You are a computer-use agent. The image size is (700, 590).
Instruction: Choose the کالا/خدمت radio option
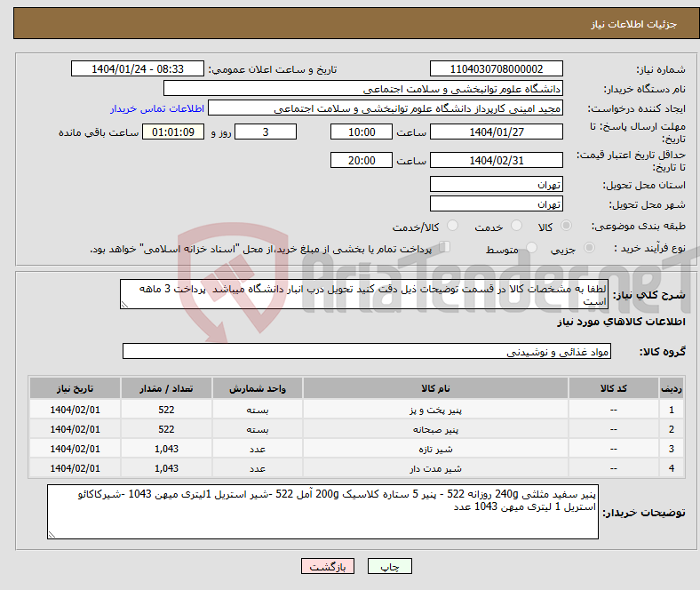pyautogui.click(x=453, y=227)
